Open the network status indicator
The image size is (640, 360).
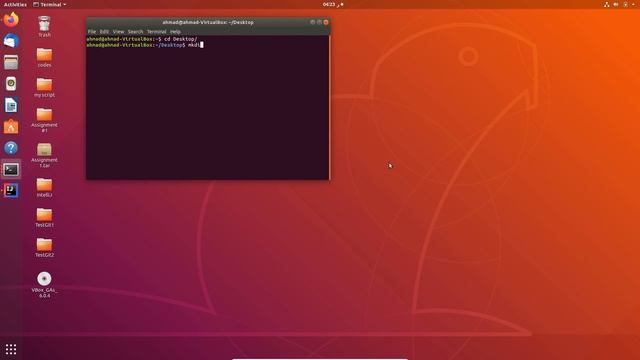(607, 4)
